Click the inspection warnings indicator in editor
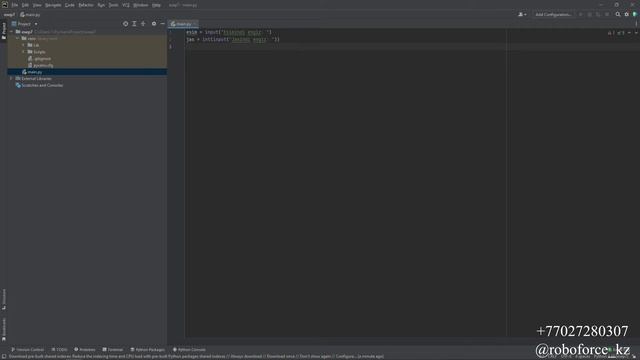Image resolution: width=640 pixels, height=360 pixels. [616, 33]
